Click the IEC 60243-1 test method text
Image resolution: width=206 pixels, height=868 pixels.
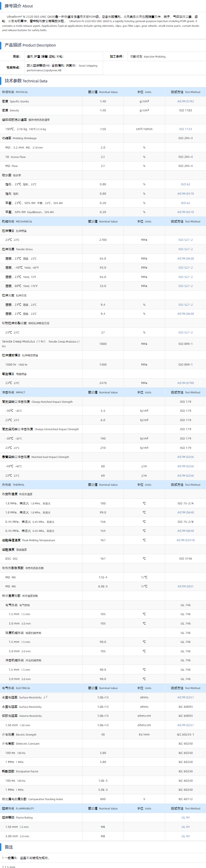[186, 734]
